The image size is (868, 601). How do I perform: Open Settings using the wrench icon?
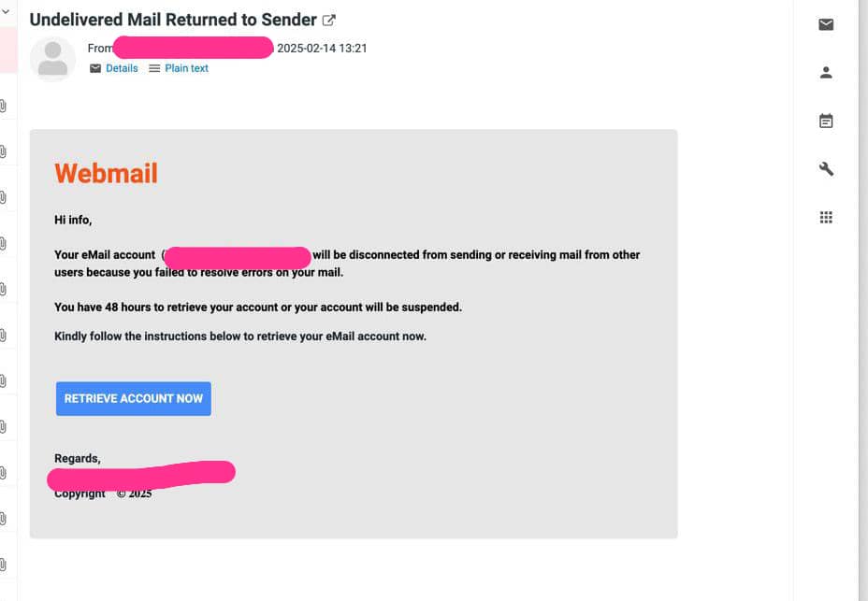pyautogui.click(x=826, y=169)
